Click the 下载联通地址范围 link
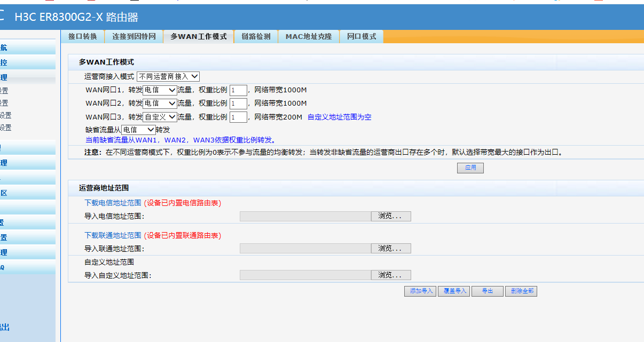Viewport: 644px width, 342px height. pos(113,235)
